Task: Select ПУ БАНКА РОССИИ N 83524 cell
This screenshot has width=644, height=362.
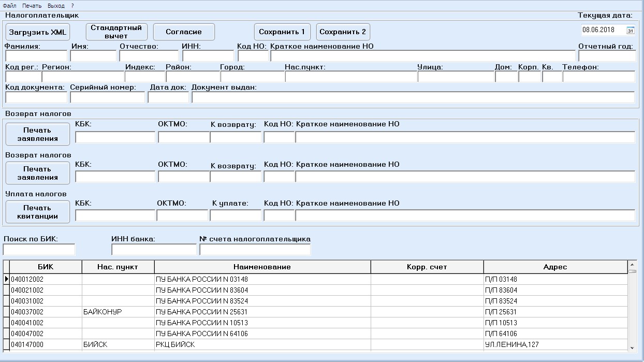Action: (262, 301)
